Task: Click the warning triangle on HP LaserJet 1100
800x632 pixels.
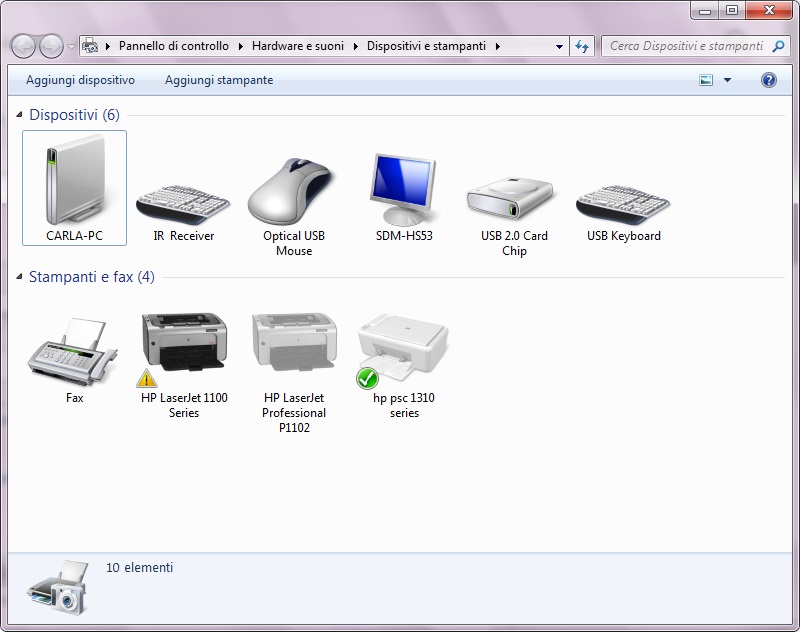Action: [146, 378]
